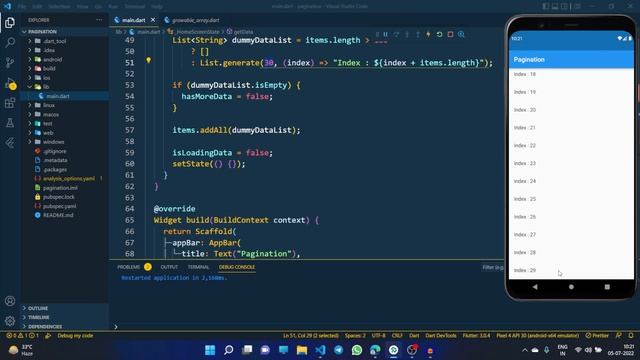
Task: Open the Windows Start menu
Action: pyautogui.click(x=210, y=350)
